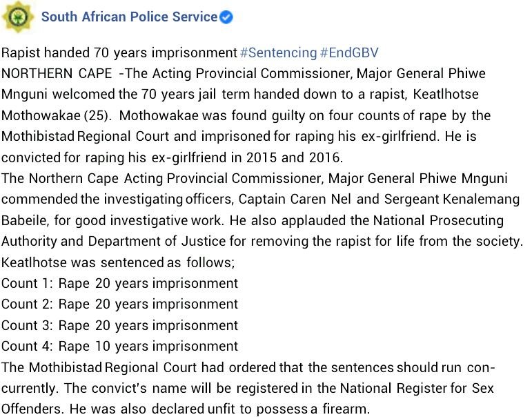The width and height of the screenshot is (532, 417).
Task: Click the 'National Prosecuting' text
Action: [438, 220]
